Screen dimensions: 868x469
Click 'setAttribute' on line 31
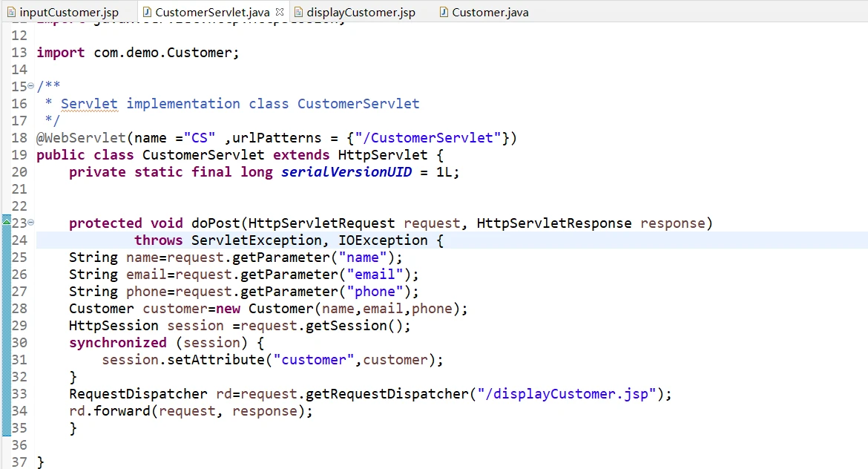tap(216, 360)
